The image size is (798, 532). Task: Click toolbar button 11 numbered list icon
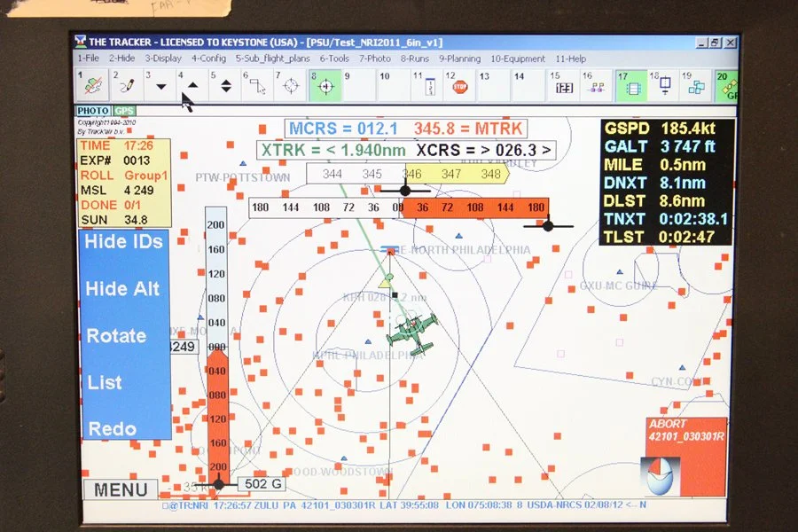[426, 85]
